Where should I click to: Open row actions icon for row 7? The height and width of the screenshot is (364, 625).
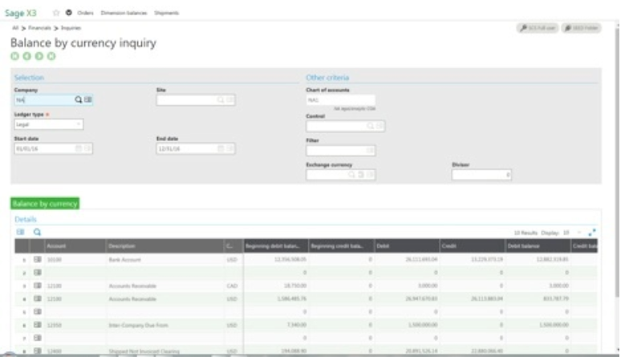click(38, 338)
